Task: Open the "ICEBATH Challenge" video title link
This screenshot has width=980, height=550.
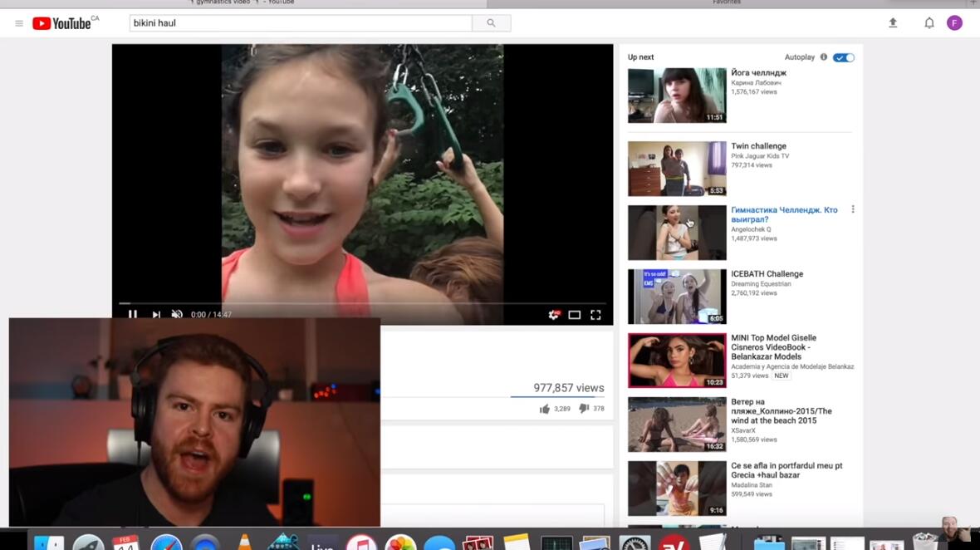Action: (x=767, y=274)
